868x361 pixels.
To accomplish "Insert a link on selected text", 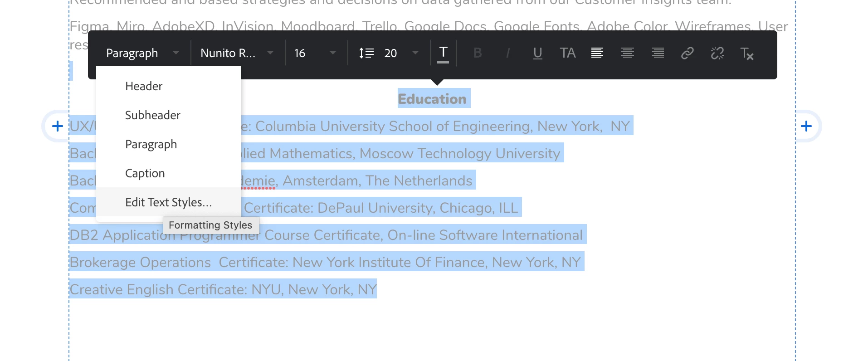I will pos(688,54).
